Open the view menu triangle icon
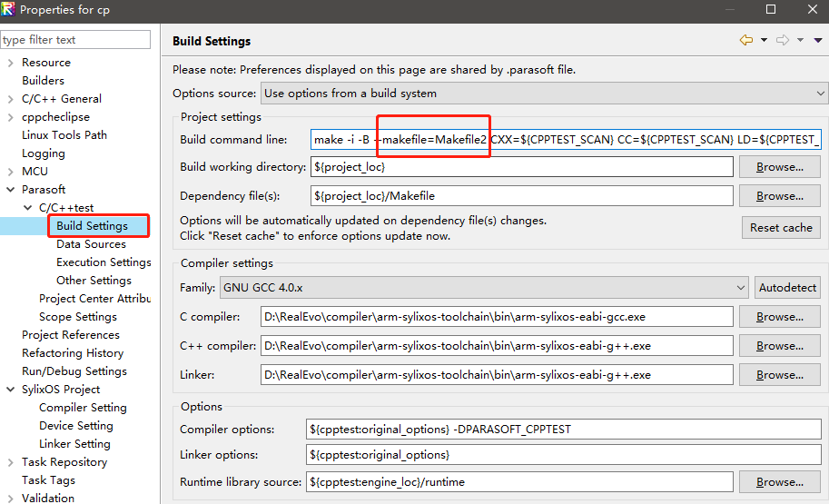Viewport: 829px width, 504px height. [818, 40]
